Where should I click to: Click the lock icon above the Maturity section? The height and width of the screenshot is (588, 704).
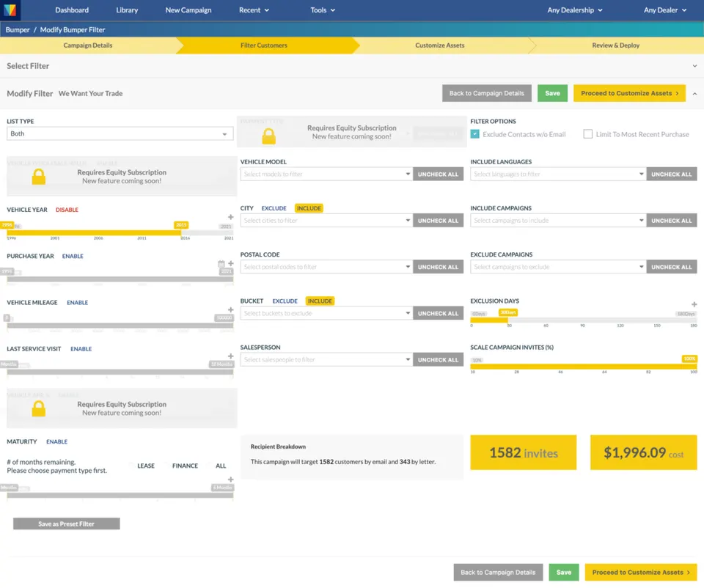[x=39, y=408]
